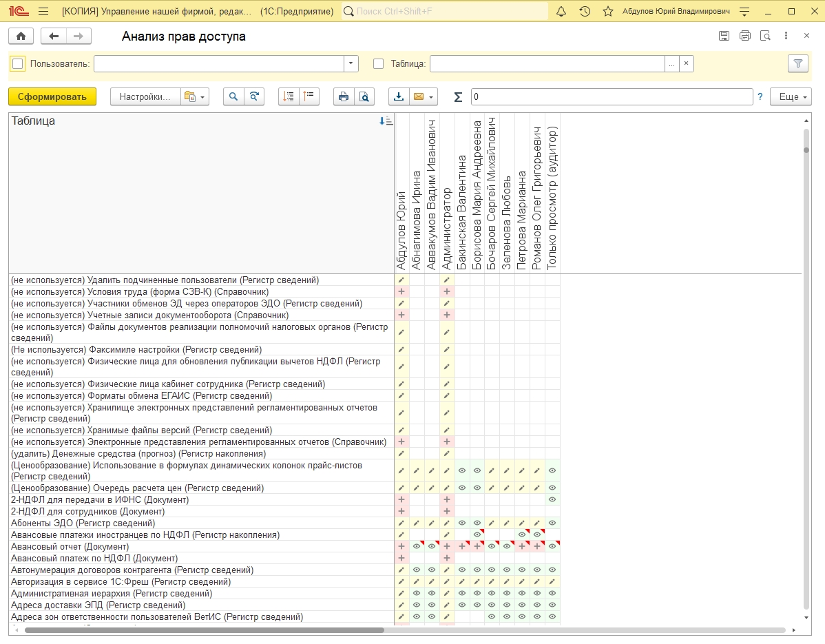Select row (Ценообразование) Очередь расчета цен
The image size is (825, 644).
[202, 488]
